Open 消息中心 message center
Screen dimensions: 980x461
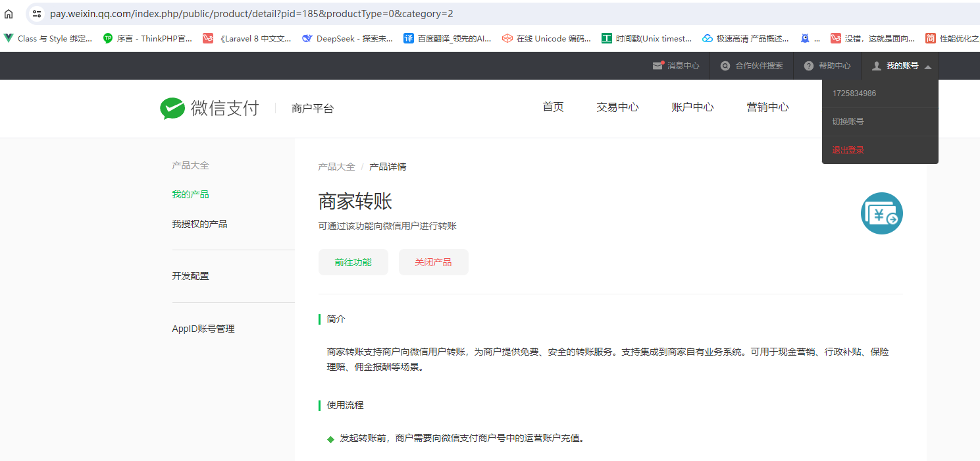(676, 66)
